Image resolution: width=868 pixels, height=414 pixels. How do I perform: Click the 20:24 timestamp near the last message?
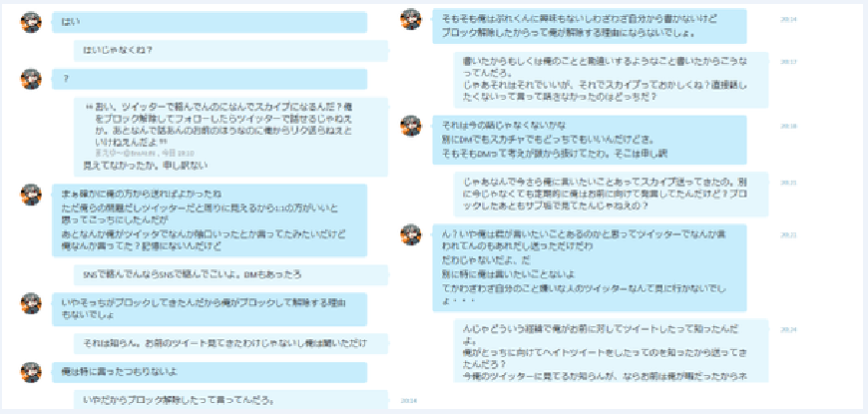[788, 330]
